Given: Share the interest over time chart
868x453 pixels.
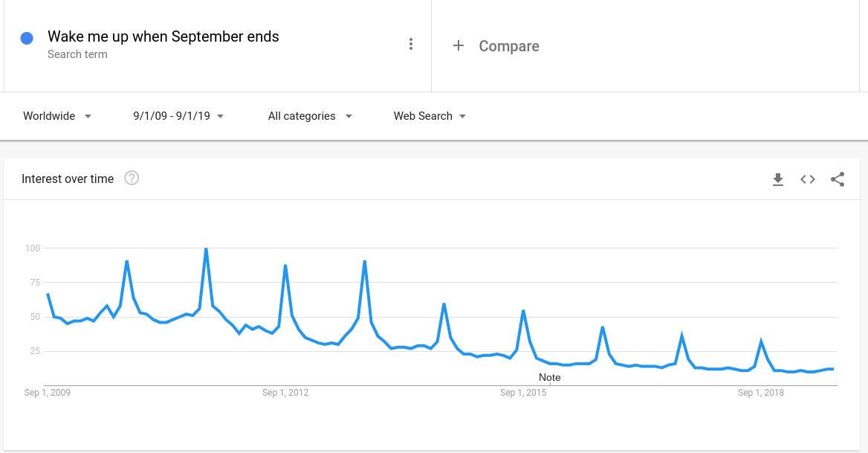Looking at the screenshot, I should tap(838, 179).
